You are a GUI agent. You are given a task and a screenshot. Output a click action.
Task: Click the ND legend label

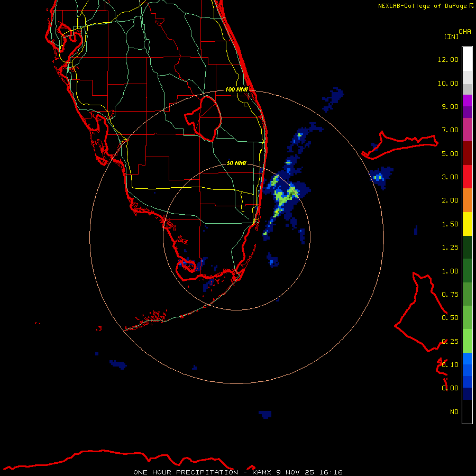point(454,412)
